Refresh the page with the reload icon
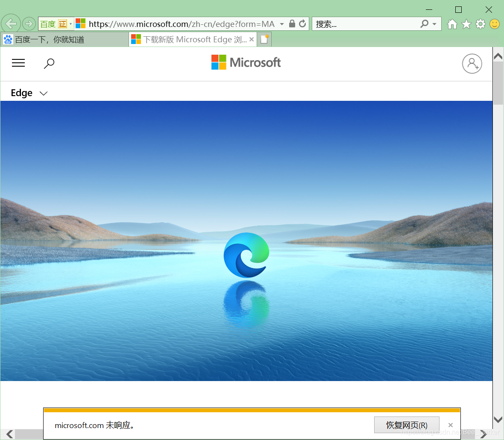This screenshot has height=440, width=504. (302, 23)
